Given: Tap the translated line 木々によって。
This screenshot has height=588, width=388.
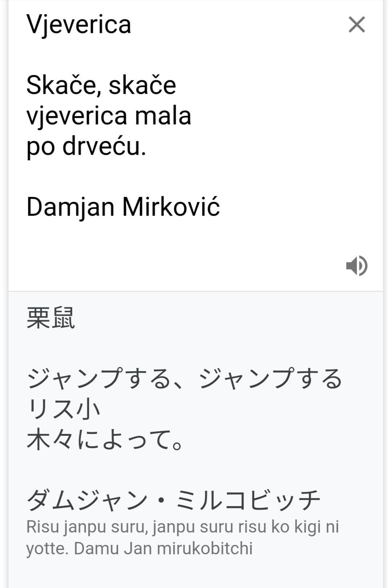Looking at the screenshot, I should [105, 439].
